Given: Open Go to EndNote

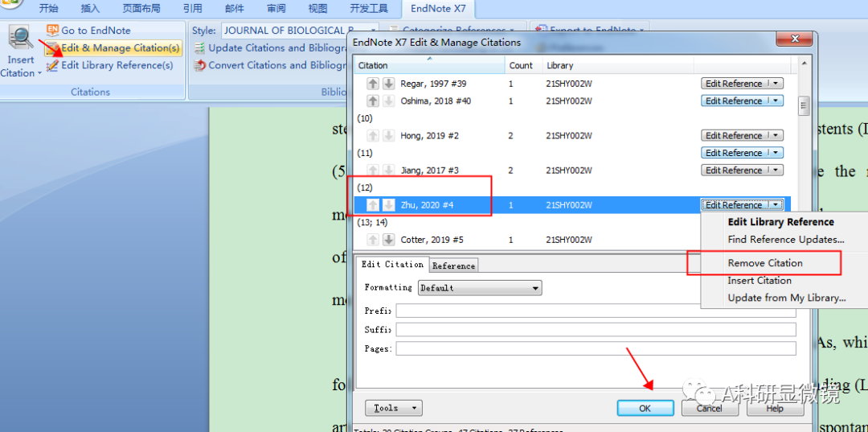Looking at the screenshot, I should coord(88,31).
